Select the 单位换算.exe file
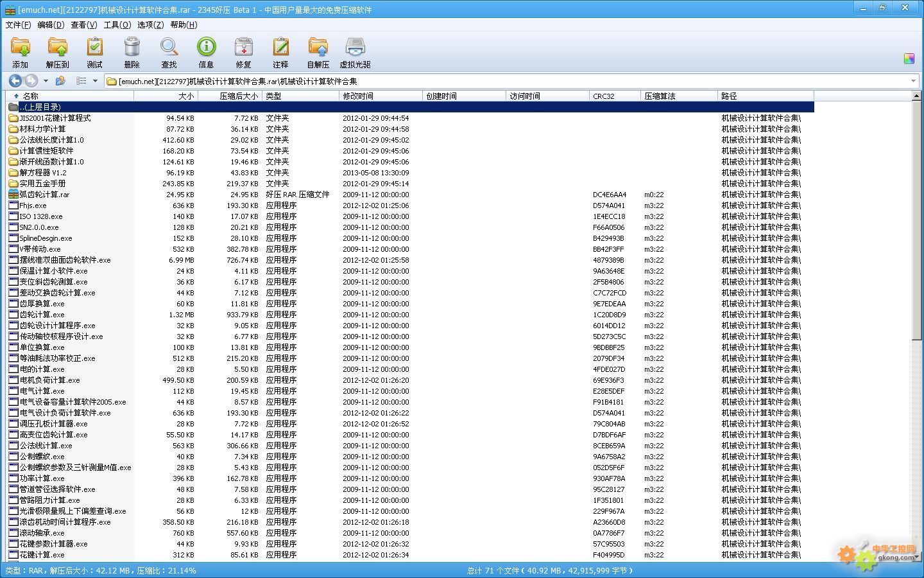Viewport: 924px width, 578px height. coord(42,347)
